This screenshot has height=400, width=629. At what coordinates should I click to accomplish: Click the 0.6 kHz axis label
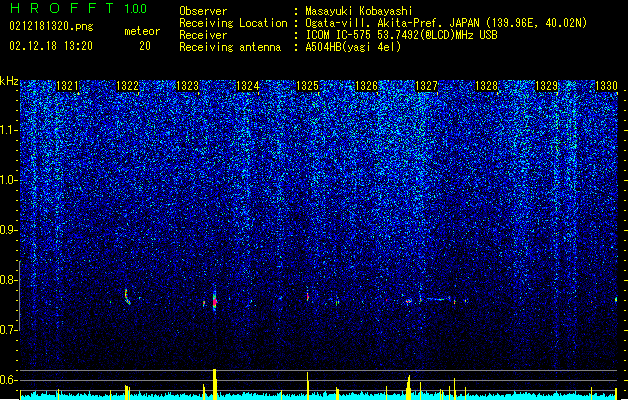(x=9, y=380)
